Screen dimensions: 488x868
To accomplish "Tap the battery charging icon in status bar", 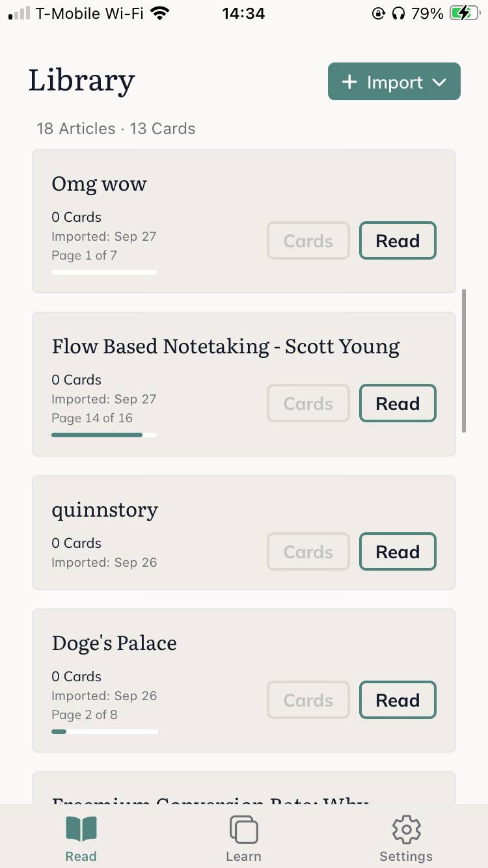I will (465, 13).
